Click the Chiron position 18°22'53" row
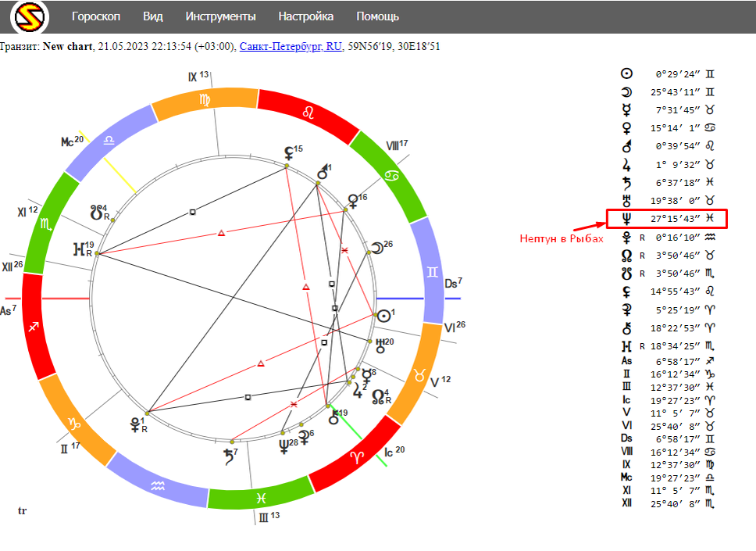 tap(668, 328)
